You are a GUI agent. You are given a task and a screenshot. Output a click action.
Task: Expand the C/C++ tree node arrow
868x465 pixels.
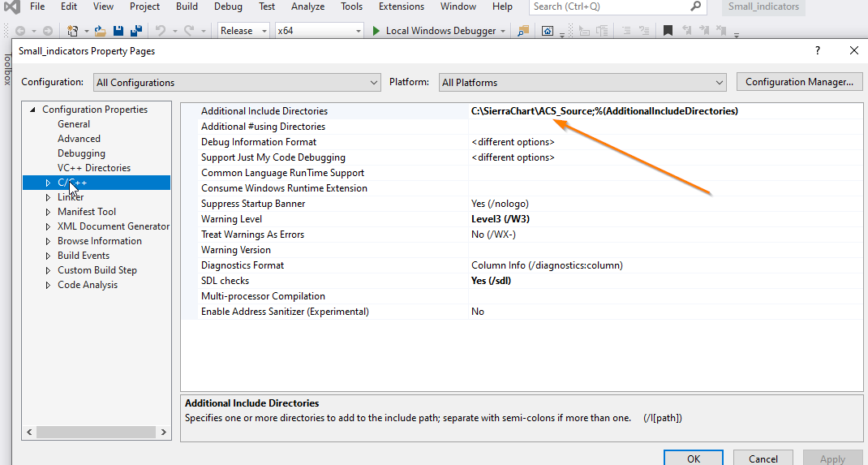point(48,183)
